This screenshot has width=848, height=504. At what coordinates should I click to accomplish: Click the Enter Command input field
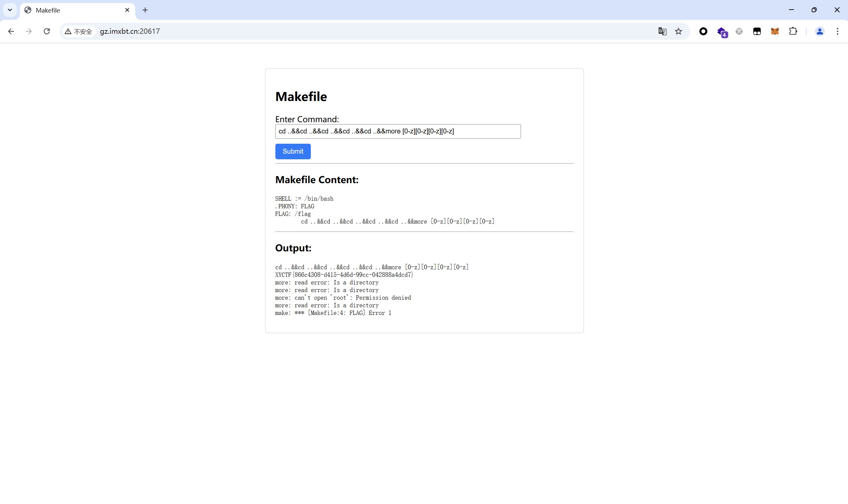coord(398,131)
